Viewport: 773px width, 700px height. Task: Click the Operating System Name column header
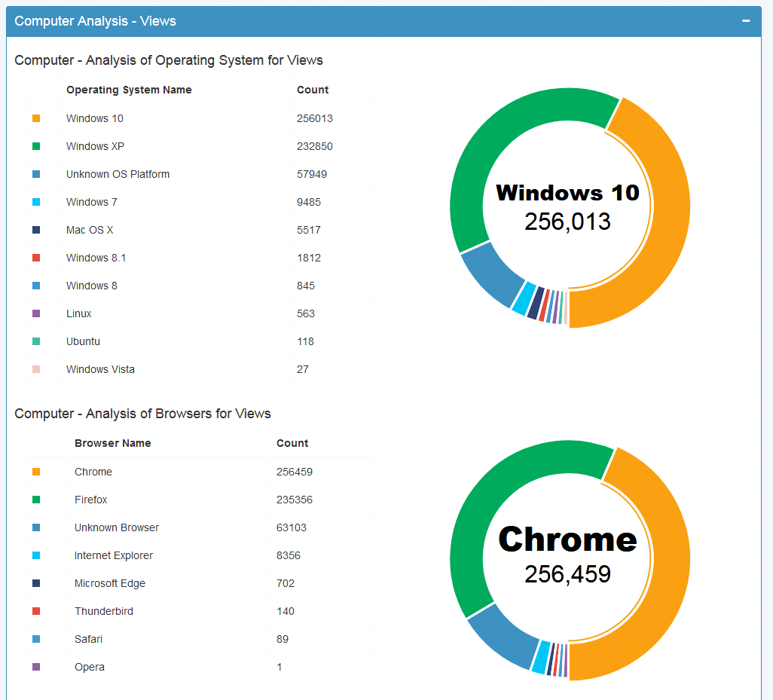pos(129,90)
